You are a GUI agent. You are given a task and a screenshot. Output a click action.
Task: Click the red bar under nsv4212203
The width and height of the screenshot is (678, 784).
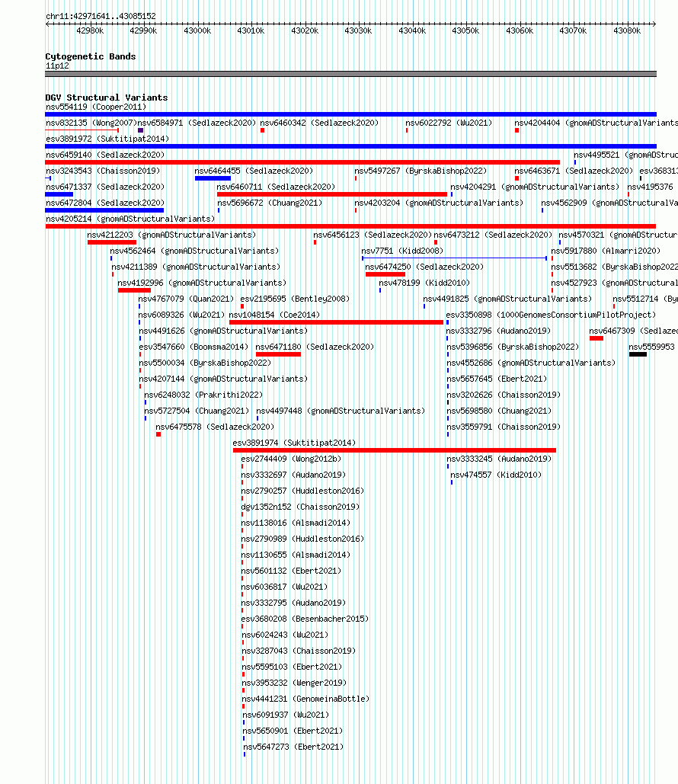[112, 242]
